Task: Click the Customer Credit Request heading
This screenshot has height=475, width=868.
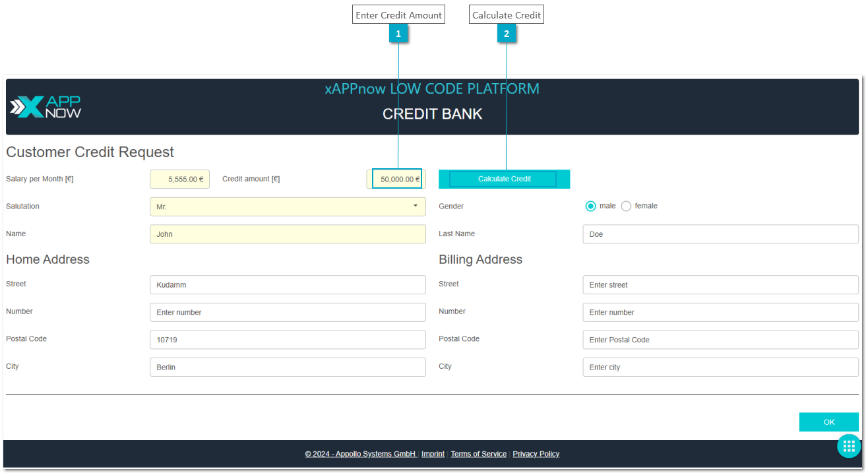Action: click(90, 152)
